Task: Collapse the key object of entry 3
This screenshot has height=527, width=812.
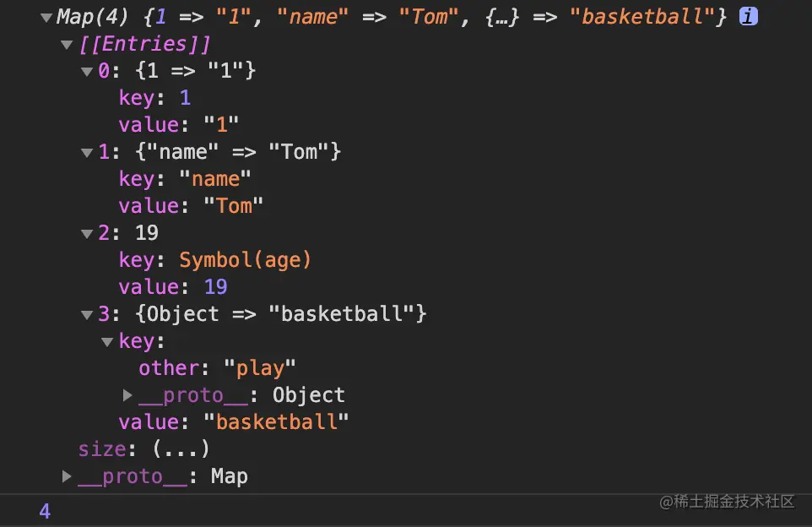Action: 107,342
